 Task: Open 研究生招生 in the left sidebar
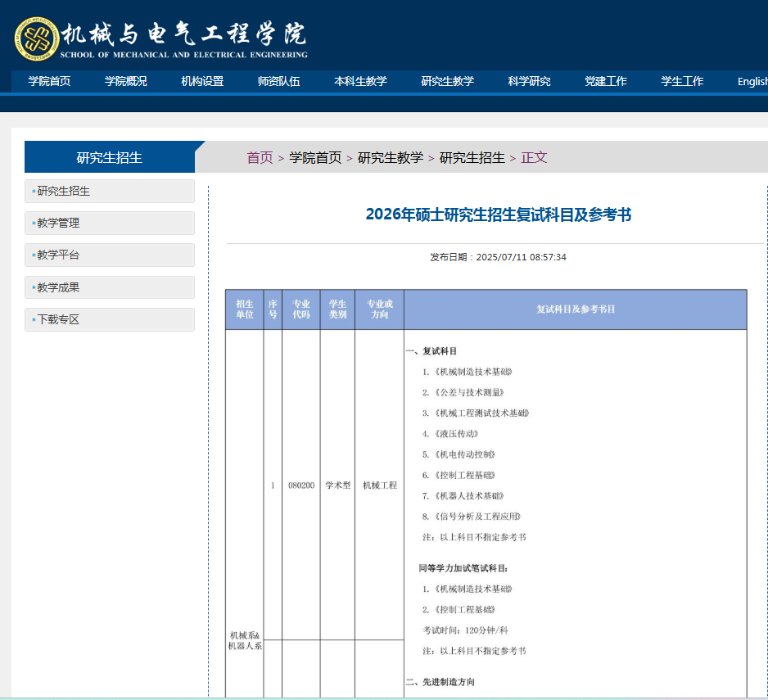point(64,191)
